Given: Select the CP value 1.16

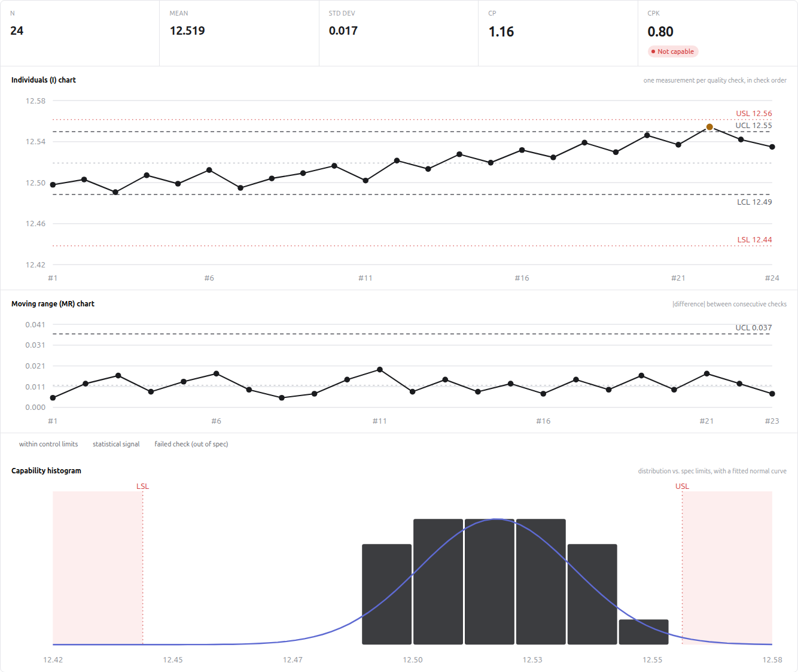Looking at the screenshot, I should tap(501, 32).
